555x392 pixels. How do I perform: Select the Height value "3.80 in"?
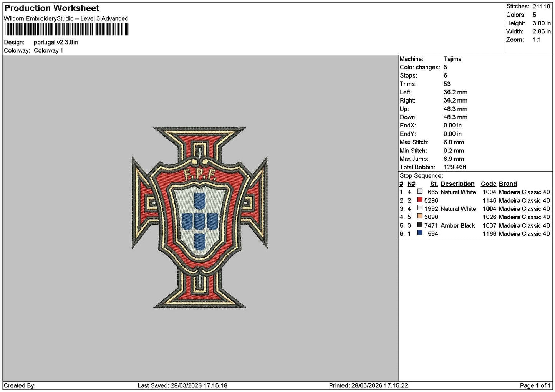(x=542, y=23)
